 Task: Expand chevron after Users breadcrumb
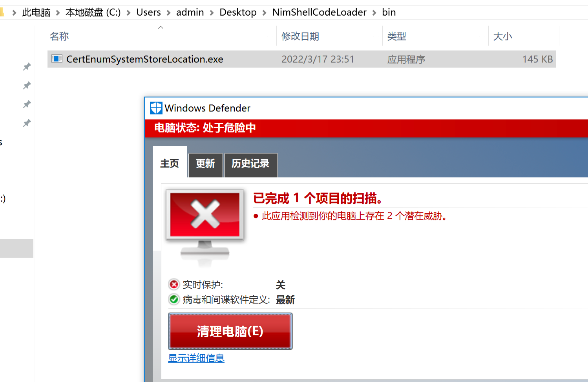click(x=168, y=13)
